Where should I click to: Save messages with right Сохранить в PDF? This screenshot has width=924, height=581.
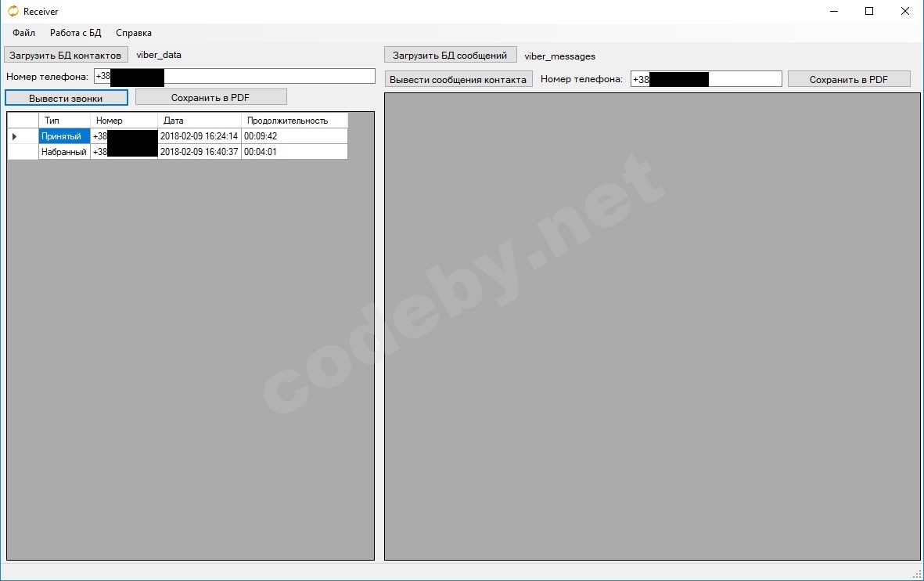pos(849,79)
